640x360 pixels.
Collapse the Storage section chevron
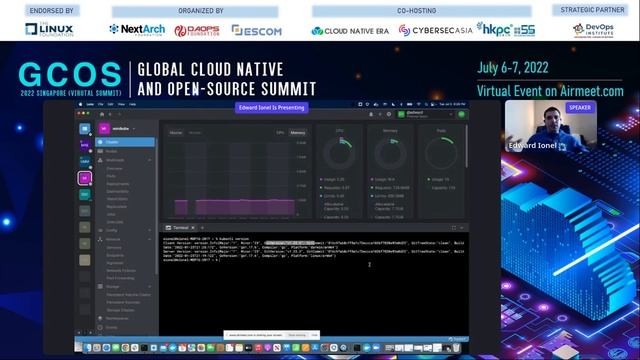tap(150, 287)
